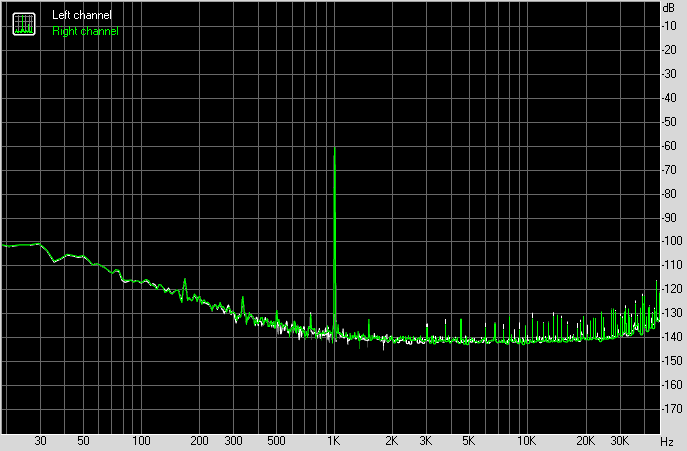Click the 200 frequency axis label

coord(199,440)
